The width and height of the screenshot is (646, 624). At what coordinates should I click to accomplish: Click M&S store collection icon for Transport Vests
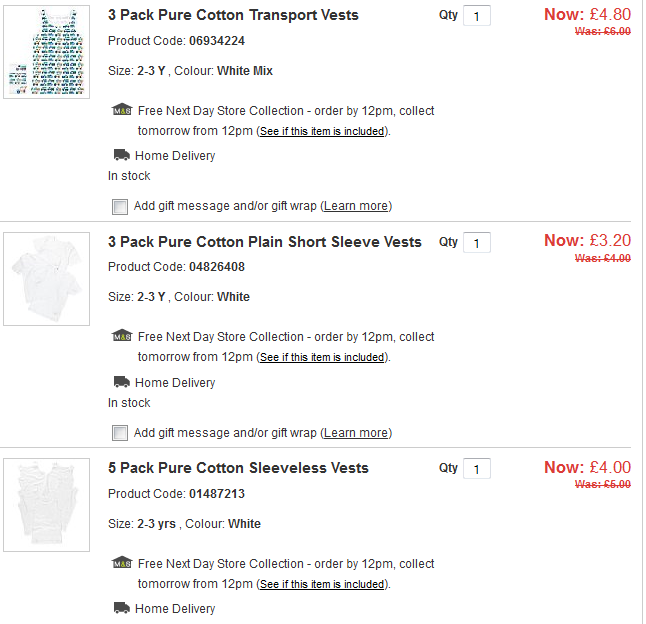tap(122, 110)
